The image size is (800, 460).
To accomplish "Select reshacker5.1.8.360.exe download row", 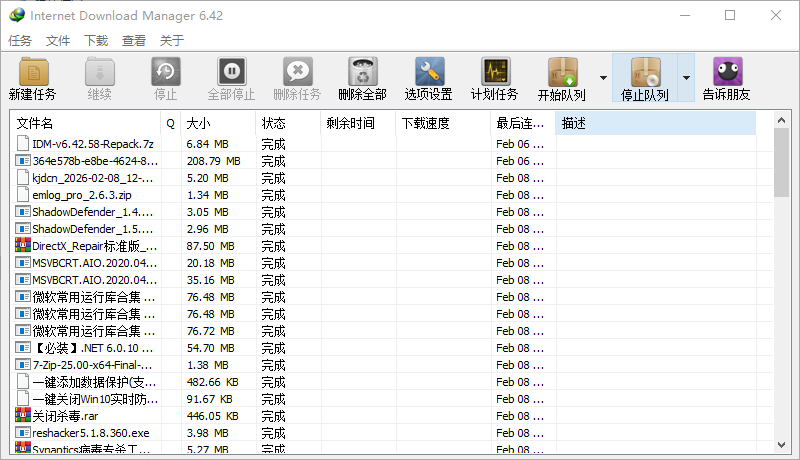I will pos(90,433).
